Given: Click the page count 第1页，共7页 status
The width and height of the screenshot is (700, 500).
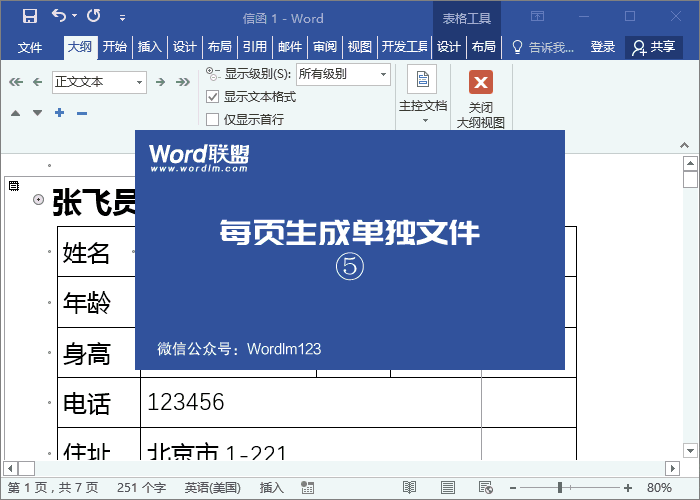Looking at the screenshot, I should point(53,488).
